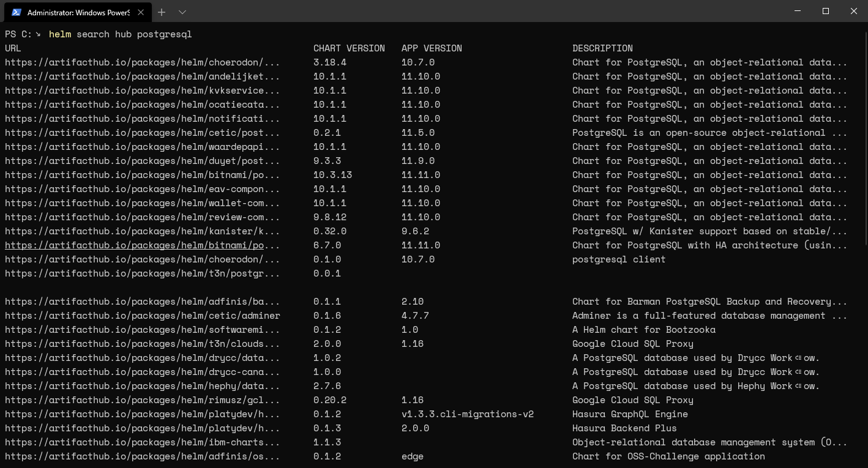Click the andelijket... URL
This screenshot has width=868, height=468.
coord(142,76)
